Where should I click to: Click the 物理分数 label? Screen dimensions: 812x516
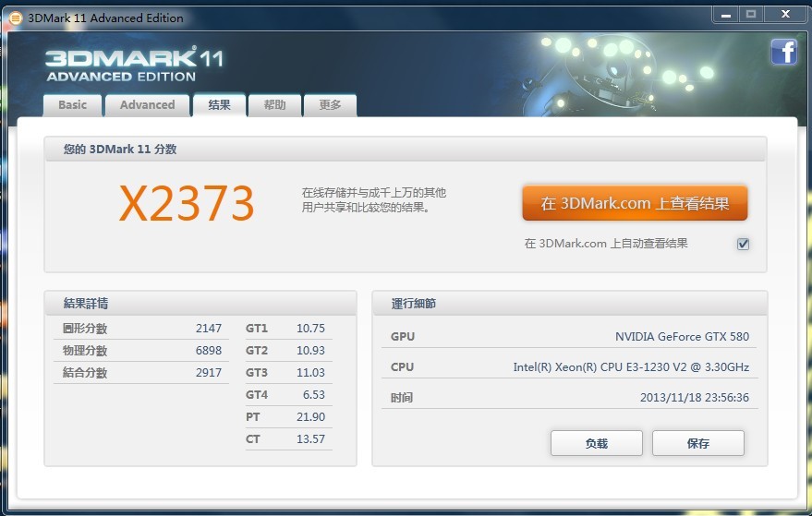[x=85, y=351]
